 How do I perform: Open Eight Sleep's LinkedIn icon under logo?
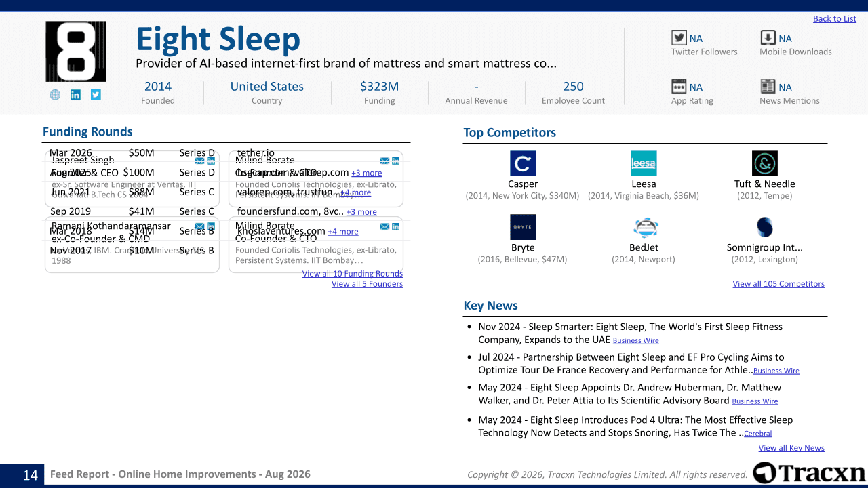[x=75, y=95]
